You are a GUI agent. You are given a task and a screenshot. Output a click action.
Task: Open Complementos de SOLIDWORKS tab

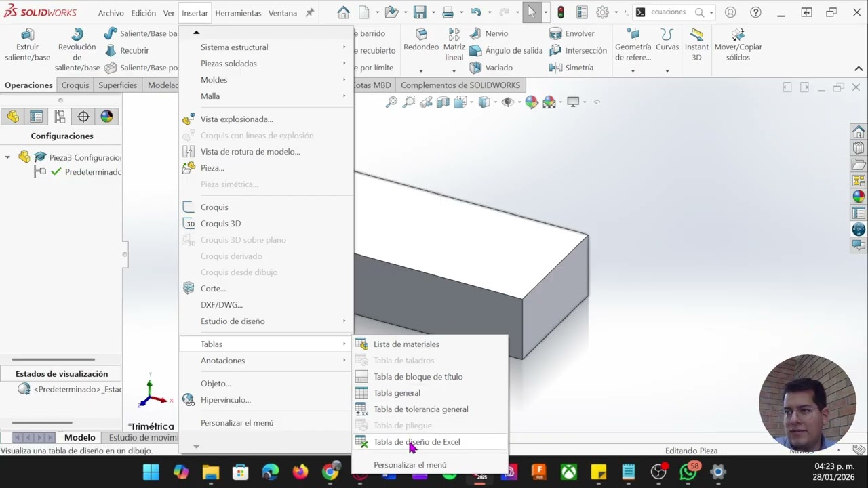(460, 85)
